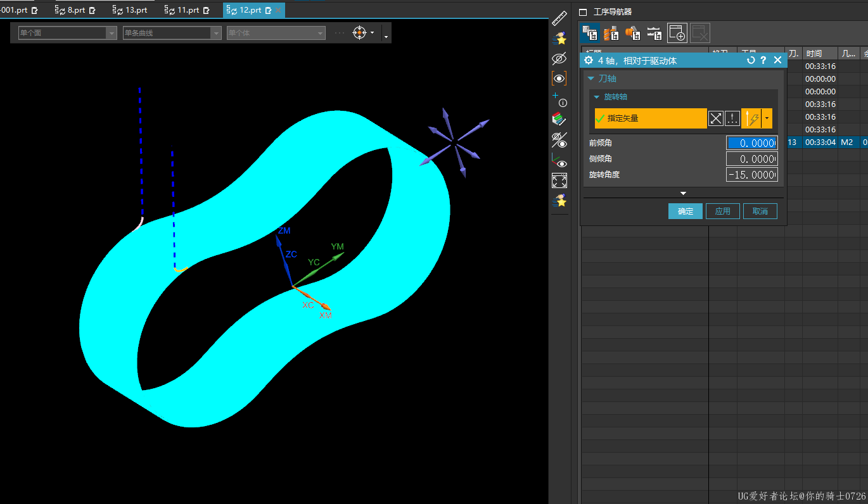Switch to Geometry view icon
The height and width of the screenshot is (504, 868).
632,33
